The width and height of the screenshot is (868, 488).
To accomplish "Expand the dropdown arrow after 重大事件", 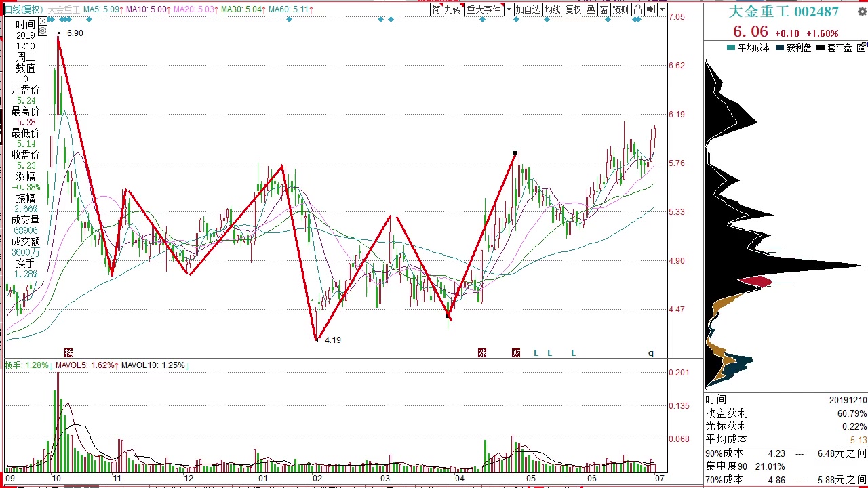I will click(x=509, y=9).
